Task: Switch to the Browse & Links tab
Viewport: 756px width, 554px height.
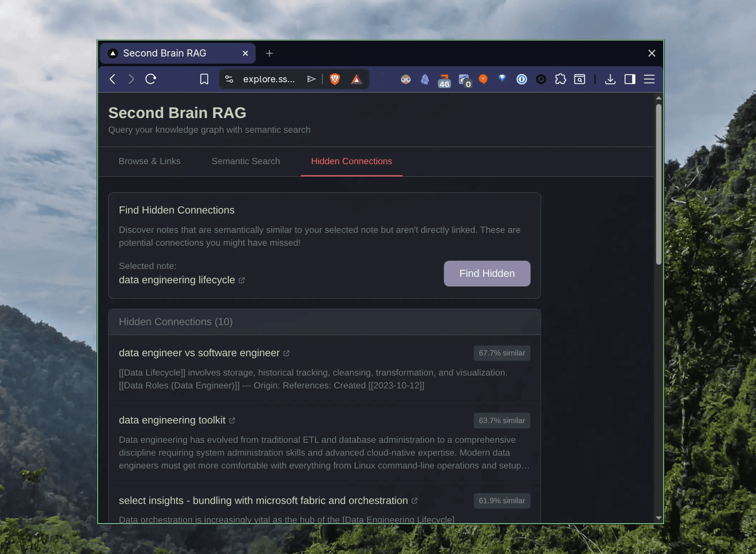Action: [x=149, y=161]
